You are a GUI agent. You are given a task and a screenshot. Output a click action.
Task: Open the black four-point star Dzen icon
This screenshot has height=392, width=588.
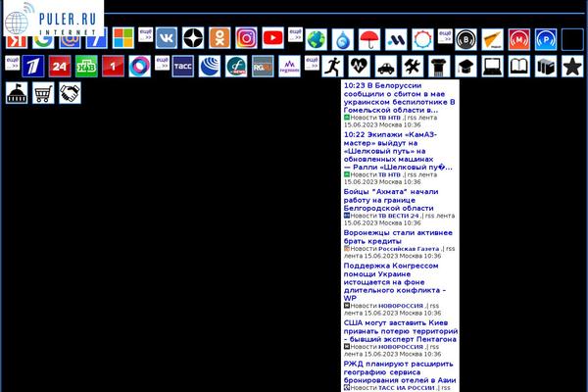pyautogui.click(x=193, y=38)
